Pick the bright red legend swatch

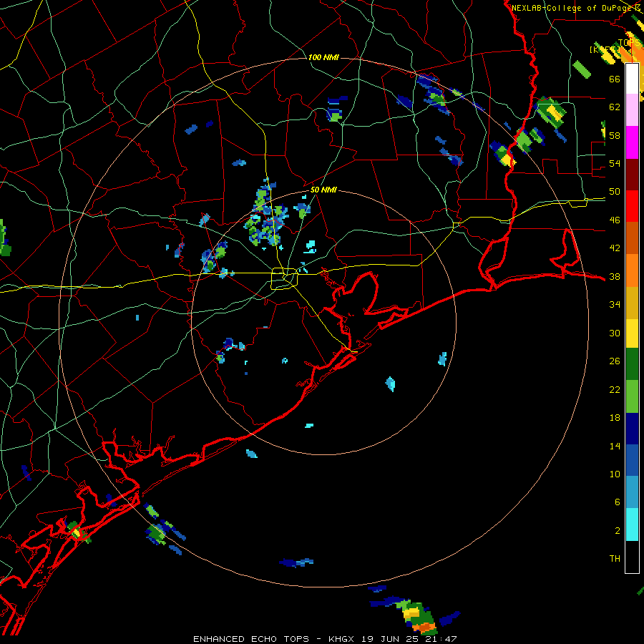point(632,206)
